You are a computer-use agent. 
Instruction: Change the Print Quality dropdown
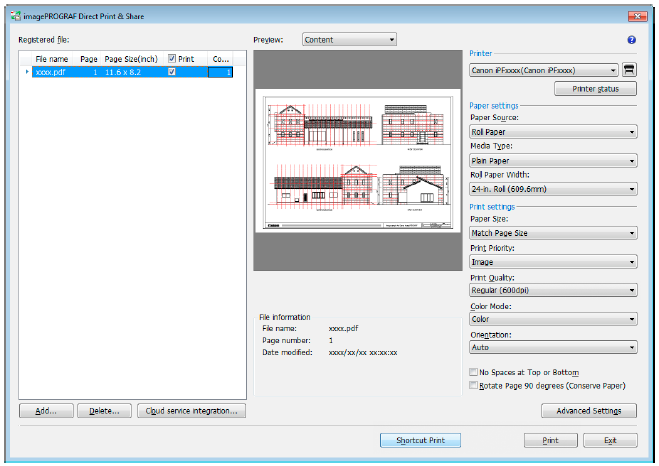[x=552, y=290]
